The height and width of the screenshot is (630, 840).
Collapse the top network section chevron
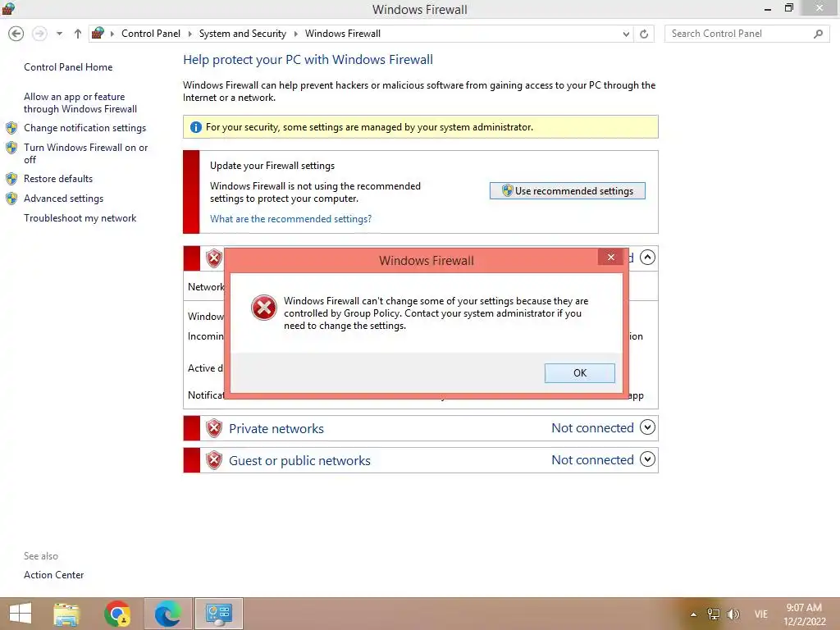click(647, 258)
